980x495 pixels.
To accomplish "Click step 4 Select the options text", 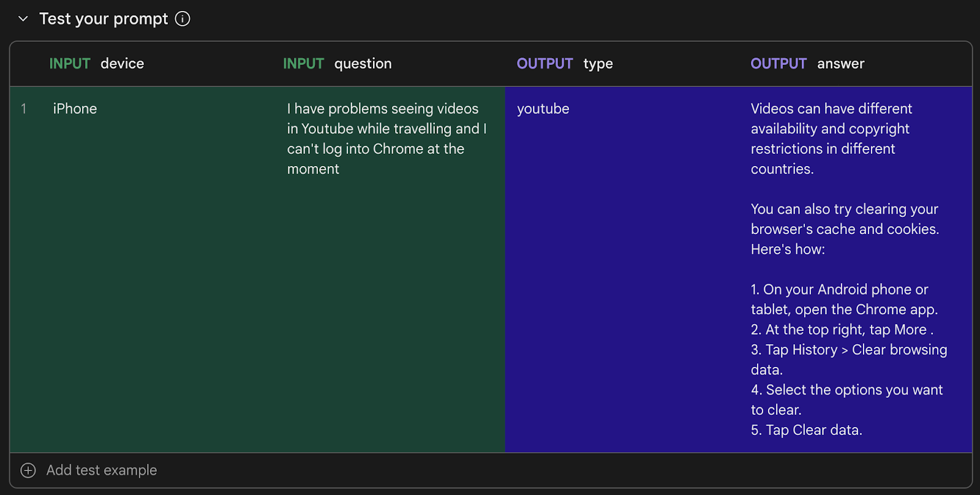I will pyautogui.click(x=846, y=399).
